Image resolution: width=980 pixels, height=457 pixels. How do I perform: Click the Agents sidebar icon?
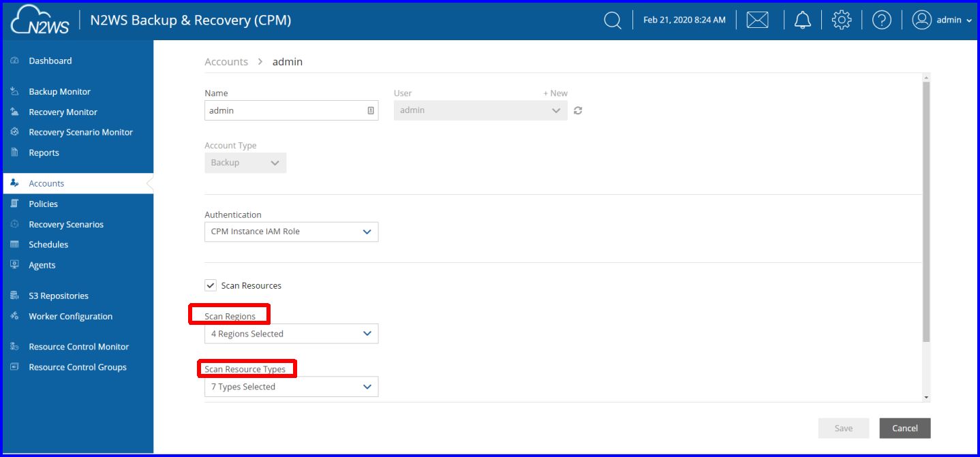coord(14,265)
